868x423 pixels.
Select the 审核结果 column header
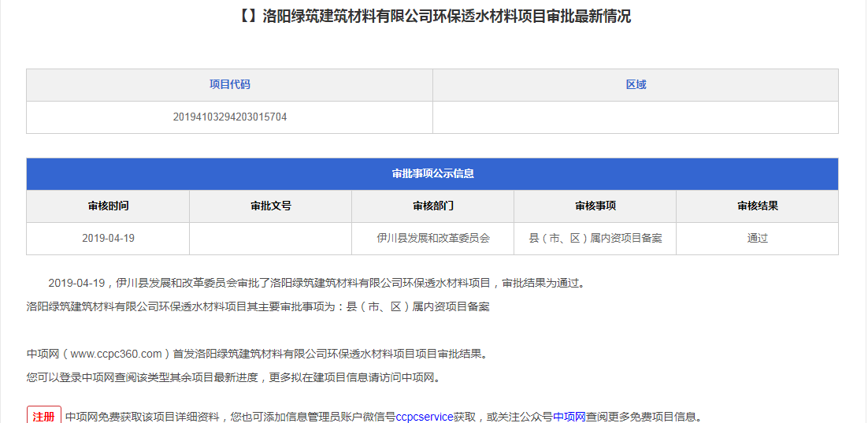point(757,206)
